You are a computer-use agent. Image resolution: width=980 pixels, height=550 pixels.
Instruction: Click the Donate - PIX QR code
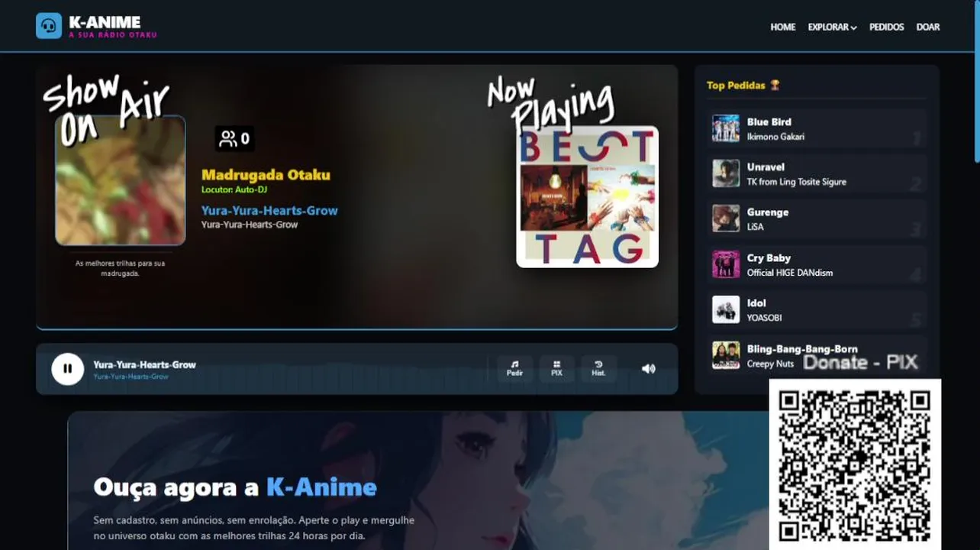855,464
